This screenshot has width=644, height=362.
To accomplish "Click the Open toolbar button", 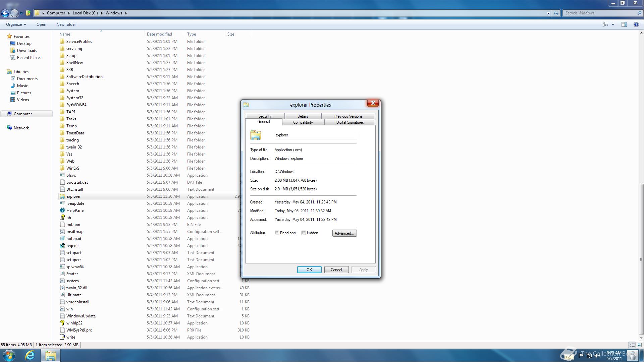I will [41, 24].
